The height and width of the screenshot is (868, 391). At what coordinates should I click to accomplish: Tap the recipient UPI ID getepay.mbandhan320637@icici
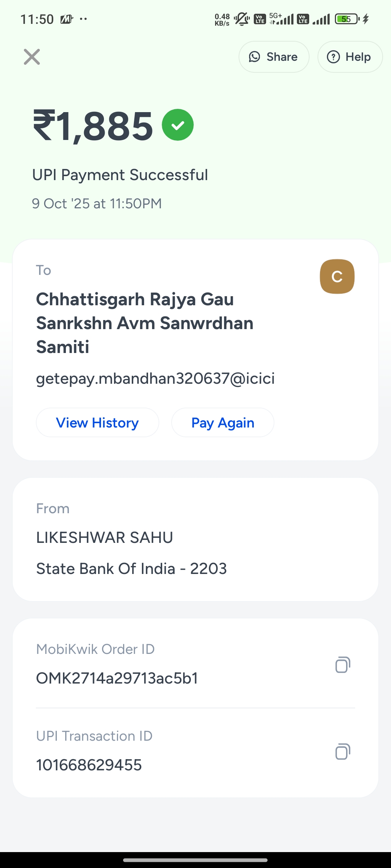155,379
